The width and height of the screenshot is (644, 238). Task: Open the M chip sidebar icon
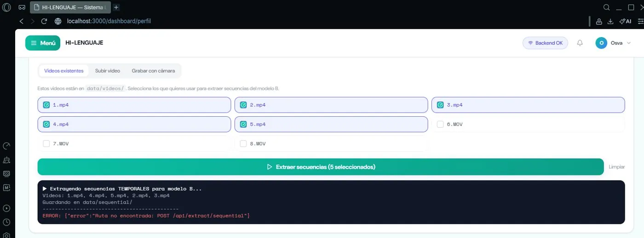pos(6,187)
